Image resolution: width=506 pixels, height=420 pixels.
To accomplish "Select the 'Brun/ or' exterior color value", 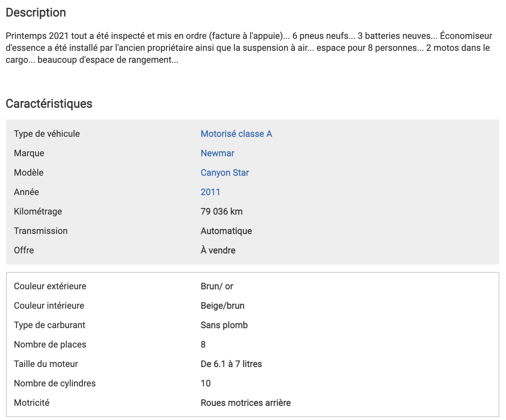I will (217, 286).
